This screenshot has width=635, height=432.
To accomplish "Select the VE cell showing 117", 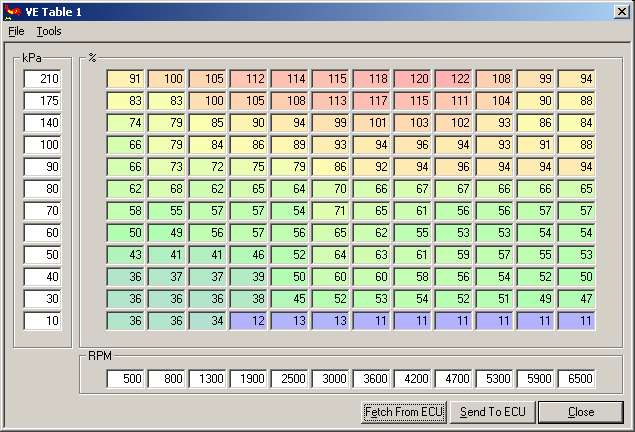I will tap(372, 100).
